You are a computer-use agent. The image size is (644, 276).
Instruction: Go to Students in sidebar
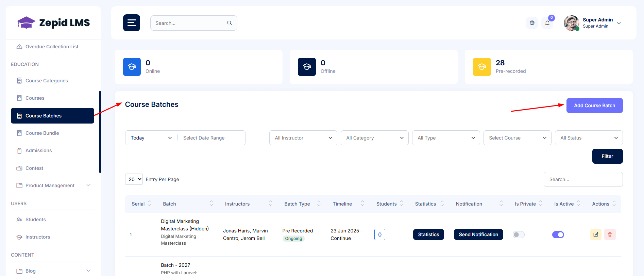[52, 220]
